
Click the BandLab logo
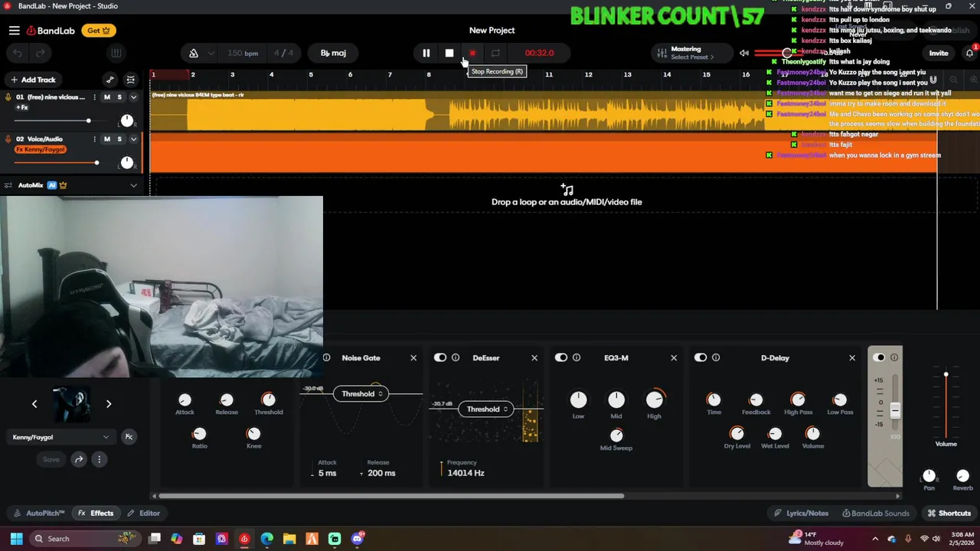click(x=51, y=31)
